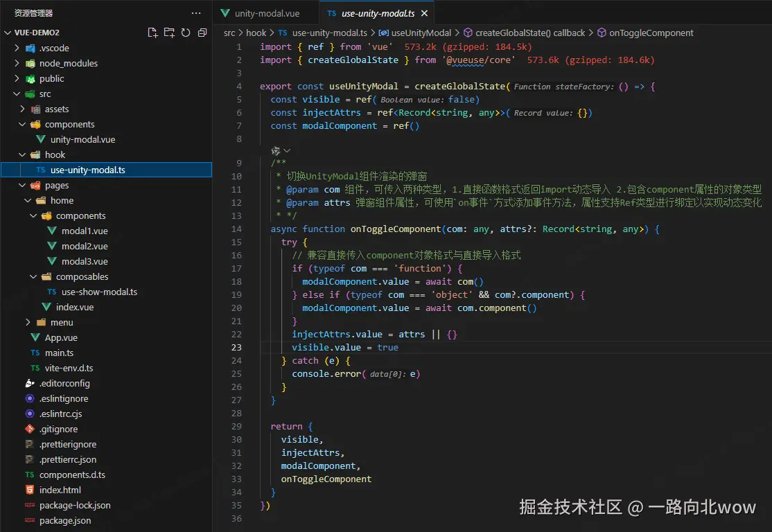Click the Vue icon next to App.vue
Image resolution: width=772 pixels, height=532 pixels.
pos(35,337)
